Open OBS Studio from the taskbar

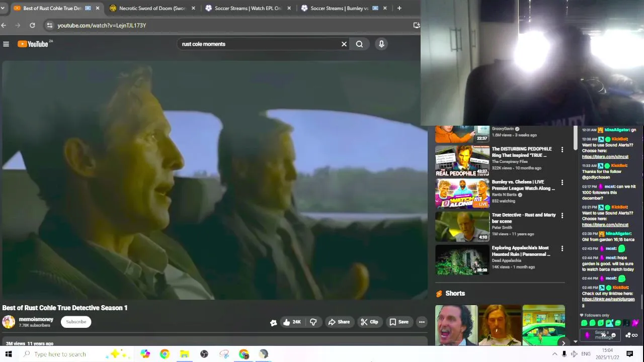204,354
